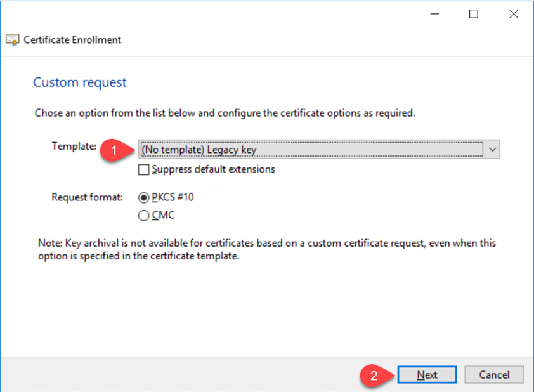Close the Certificate Enrollment dialog

click(514, 14)
